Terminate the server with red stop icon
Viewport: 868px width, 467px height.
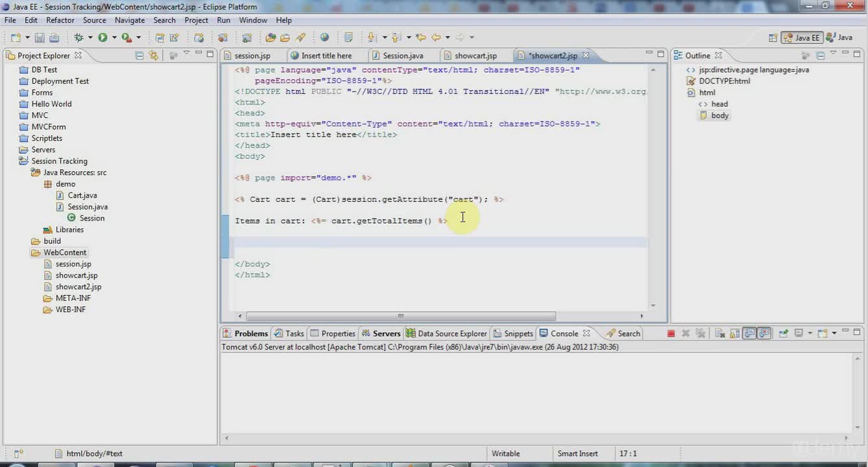pyautogui.click(x=671, y=333)
